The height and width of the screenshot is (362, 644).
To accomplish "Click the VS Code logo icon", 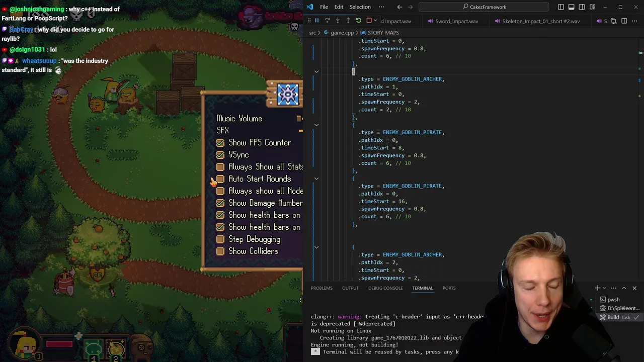I will point(310,7).
